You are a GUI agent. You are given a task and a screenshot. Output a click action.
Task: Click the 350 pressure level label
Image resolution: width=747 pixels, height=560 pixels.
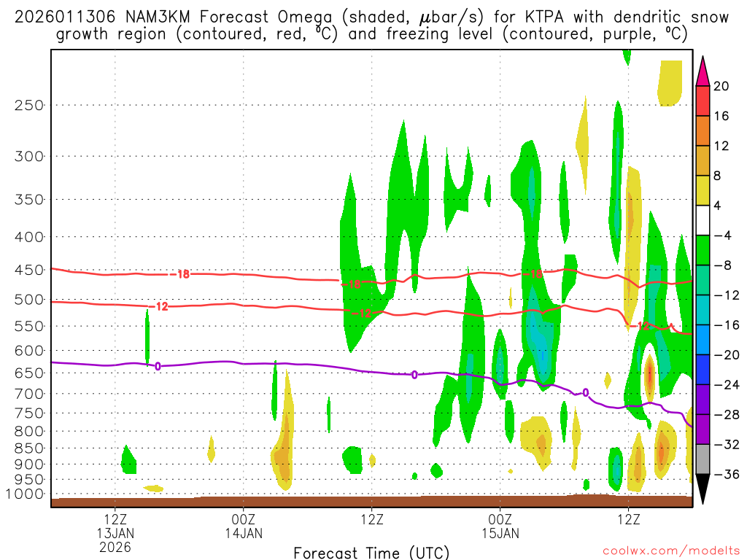pyautogui.click(x=29, y=200)
